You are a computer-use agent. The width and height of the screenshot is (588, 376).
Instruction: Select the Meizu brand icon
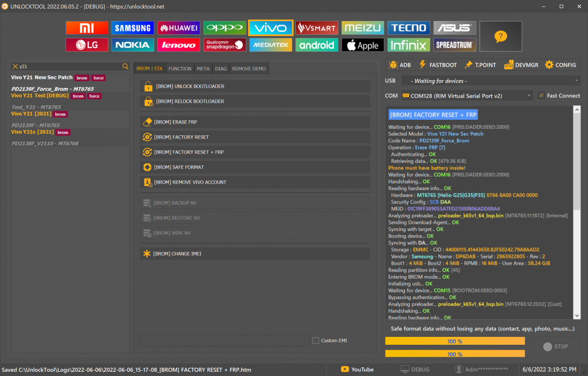pyautogui.click(x=362, y=28)
